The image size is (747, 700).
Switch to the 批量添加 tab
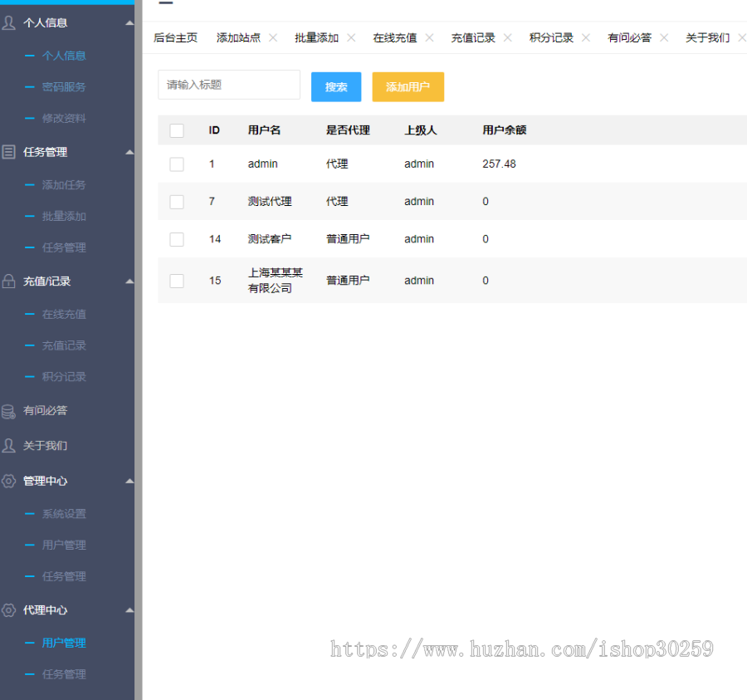[x=316, y=37]
